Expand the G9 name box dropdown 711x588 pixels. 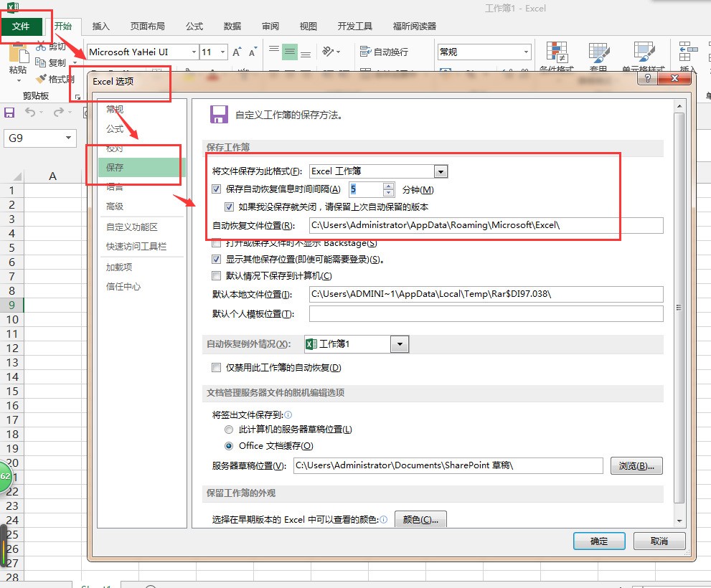pyautogui.click(x=68, y=138)
